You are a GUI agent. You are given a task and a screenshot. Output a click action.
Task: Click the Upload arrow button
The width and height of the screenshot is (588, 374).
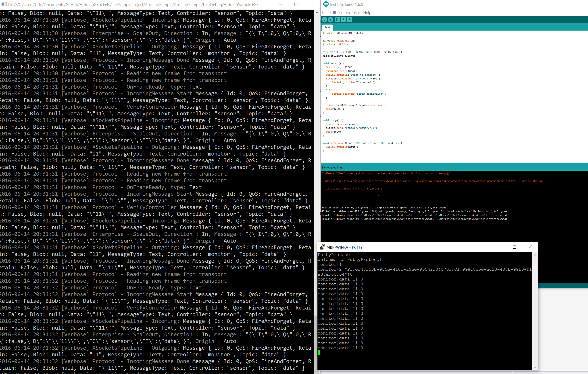[x=330, y=20]
